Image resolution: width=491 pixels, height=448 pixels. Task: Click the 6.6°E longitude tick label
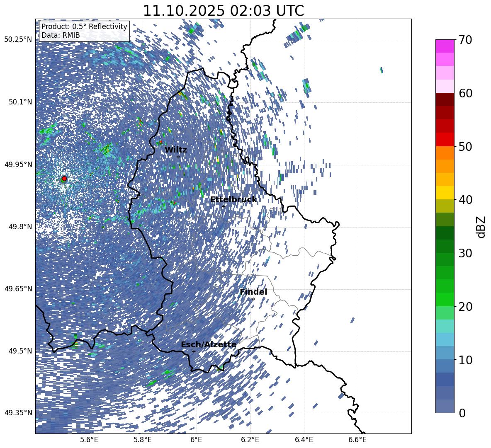[x=357, y=440]
